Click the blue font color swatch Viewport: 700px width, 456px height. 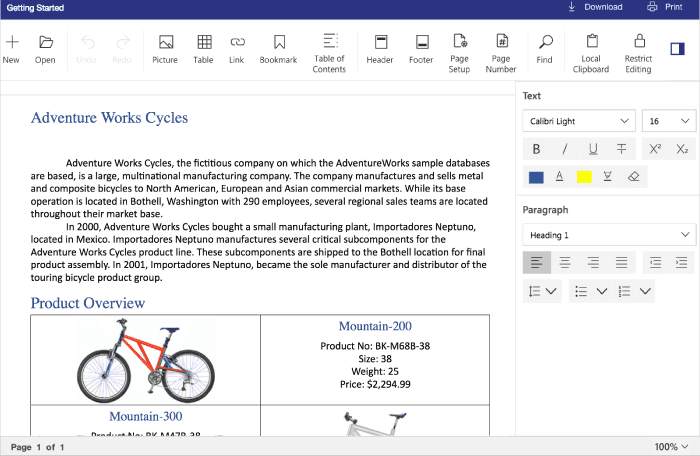pyautogui.click(x=536, y=177)
